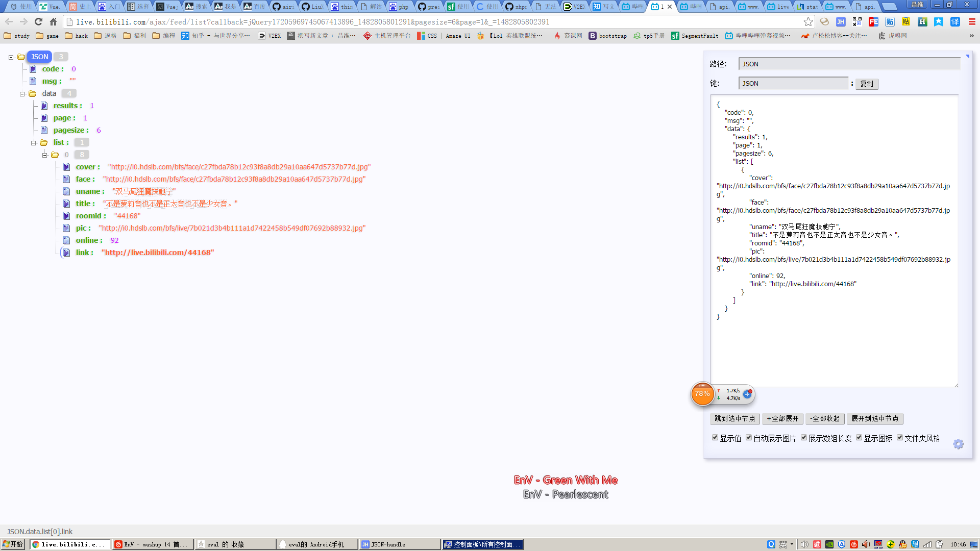This screenshot has width=980, height=551.
Task: Uncheck the 显示值 checkbox
Action: coord(715,438)
